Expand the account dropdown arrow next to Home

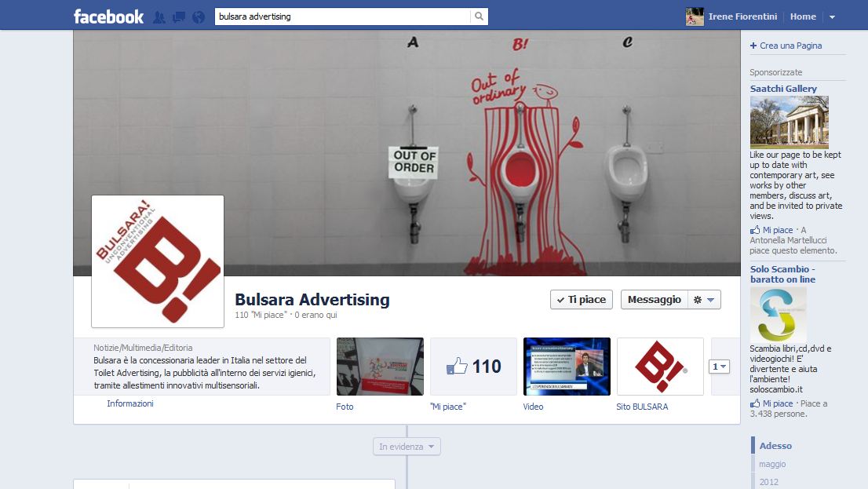833,16
